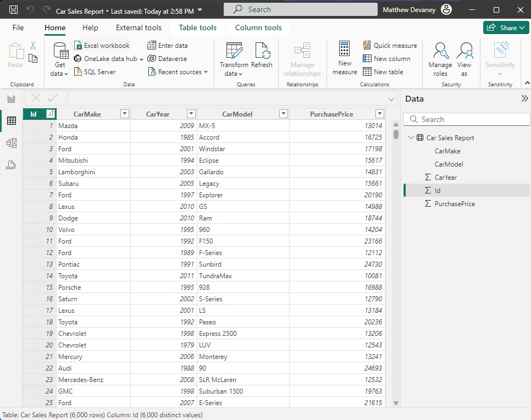
Task: Open Dataverse connector
Action: [x=167, y=59]
